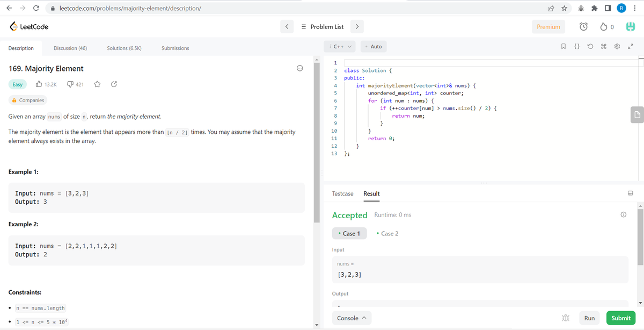Click the Companies tag
The height and width of the screenshot is (330, 644).
click(28, 101)
